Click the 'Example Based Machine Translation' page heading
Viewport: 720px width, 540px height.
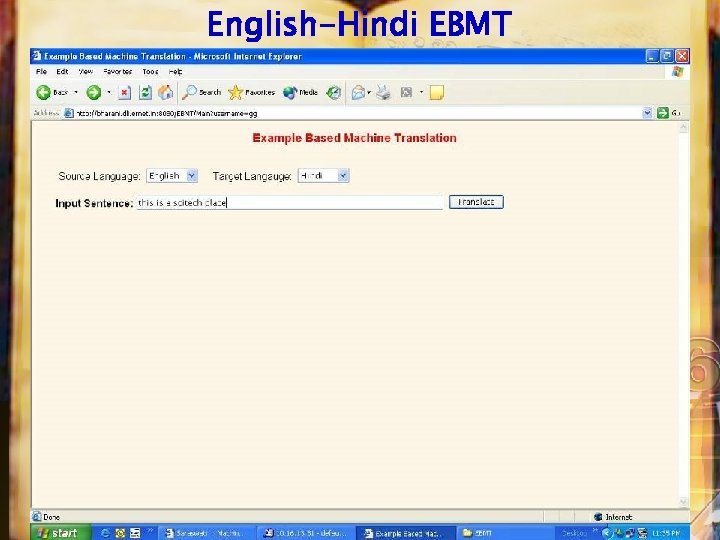click(354, 138)
